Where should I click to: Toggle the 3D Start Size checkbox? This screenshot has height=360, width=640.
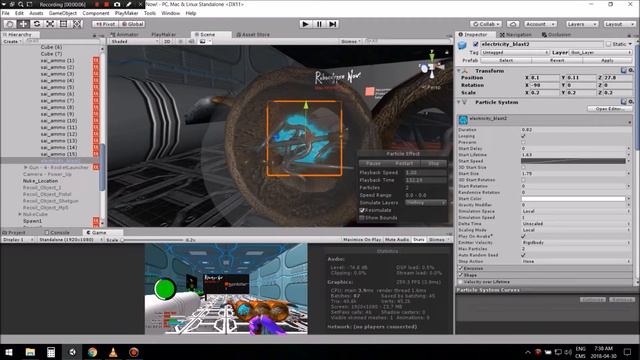point(523,167)
